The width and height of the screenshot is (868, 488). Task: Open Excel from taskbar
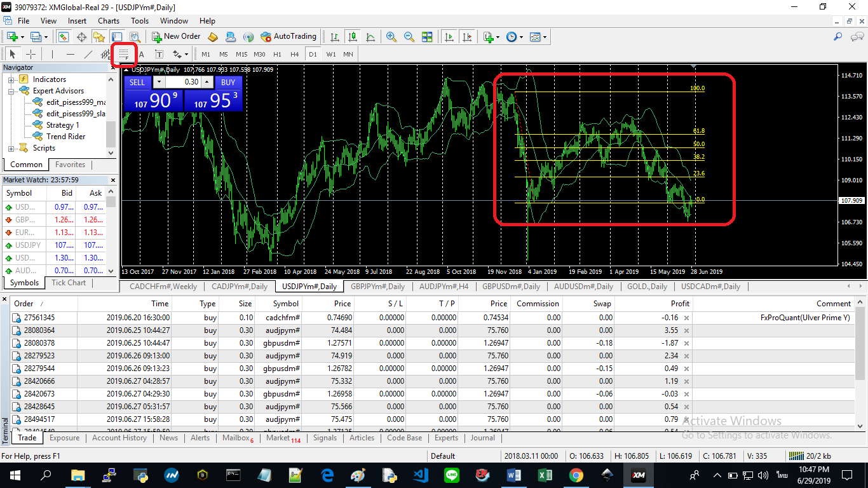545,475
